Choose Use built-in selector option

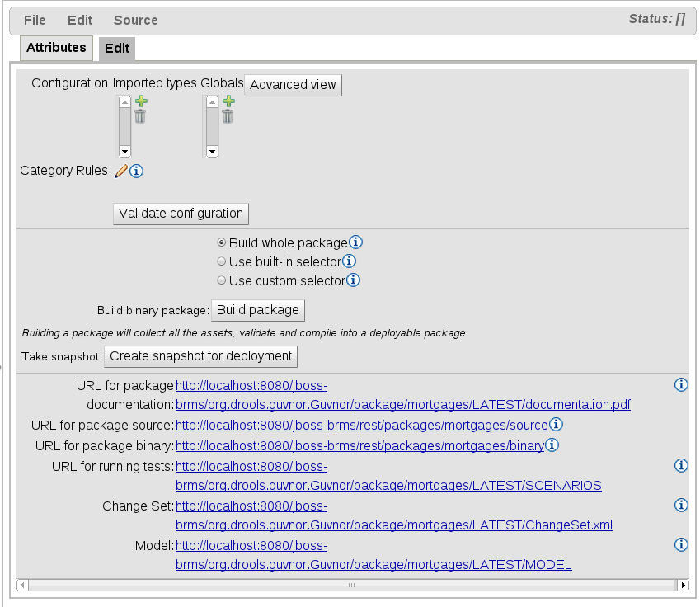(x=221, y=261)
